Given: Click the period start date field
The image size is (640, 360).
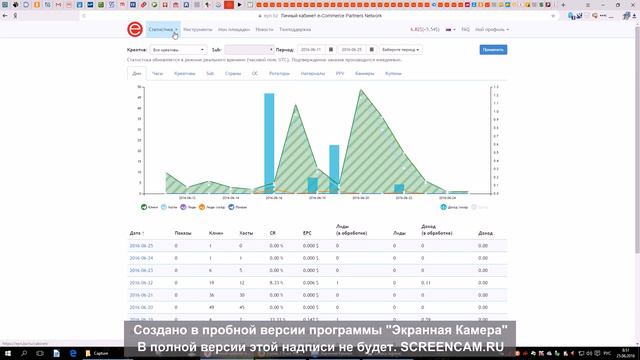Looking at the screenshot, I should coord(311,50).
